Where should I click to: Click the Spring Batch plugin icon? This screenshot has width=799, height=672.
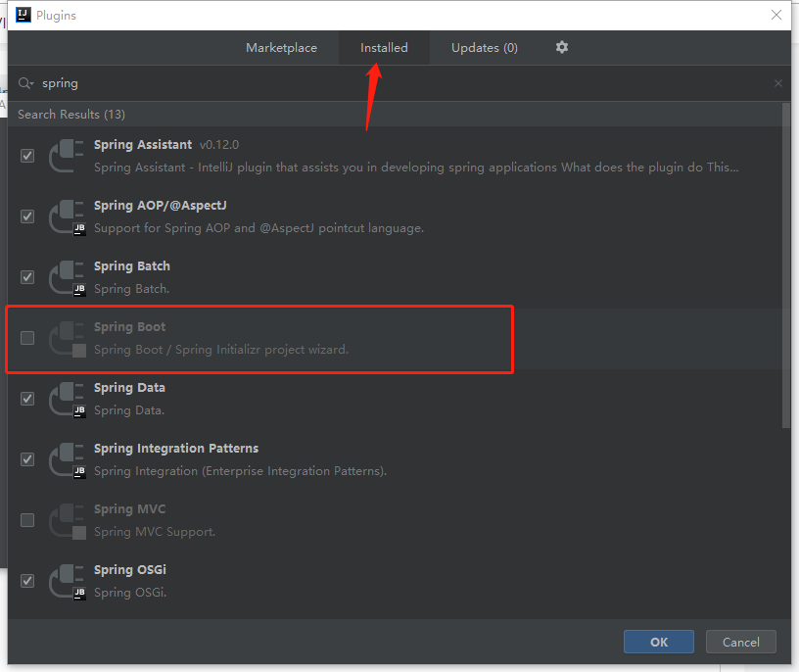point(67,277)
